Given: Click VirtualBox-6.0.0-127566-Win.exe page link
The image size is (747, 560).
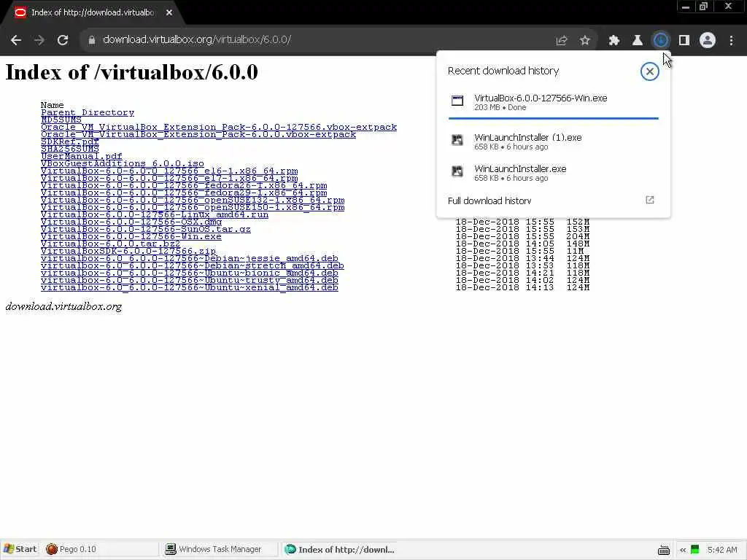Looking at the screenshot, I should click(131, 237).
